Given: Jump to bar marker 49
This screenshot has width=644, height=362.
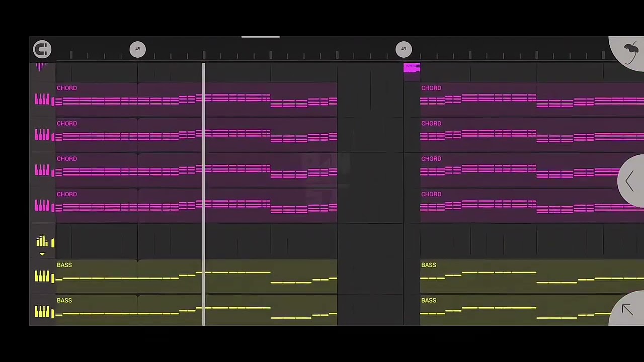Looking at the screenshot, I should [404, 49].
